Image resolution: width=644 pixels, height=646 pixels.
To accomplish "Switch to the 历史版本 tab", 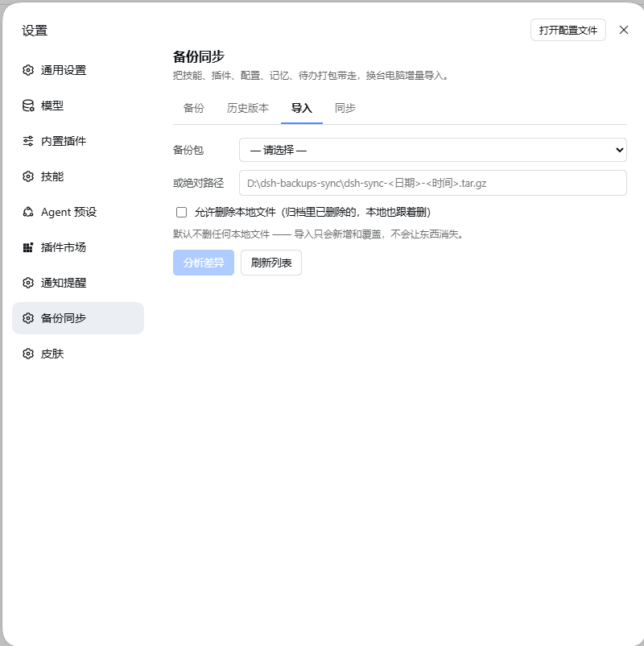I will click(x=247, y=108).
